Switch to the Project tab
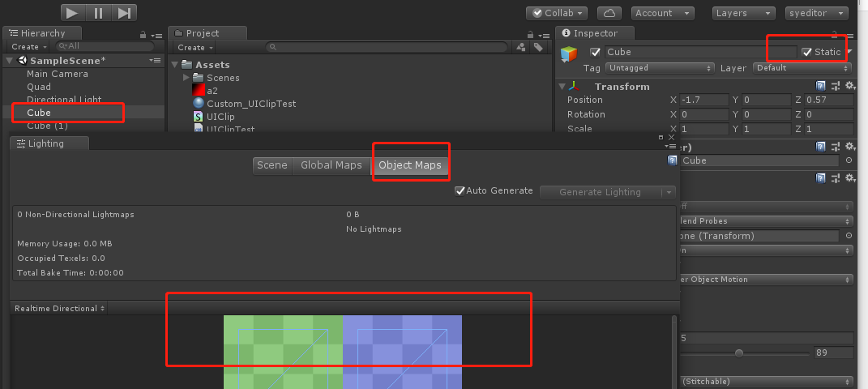868x389 pixels. tap(207, 33)
